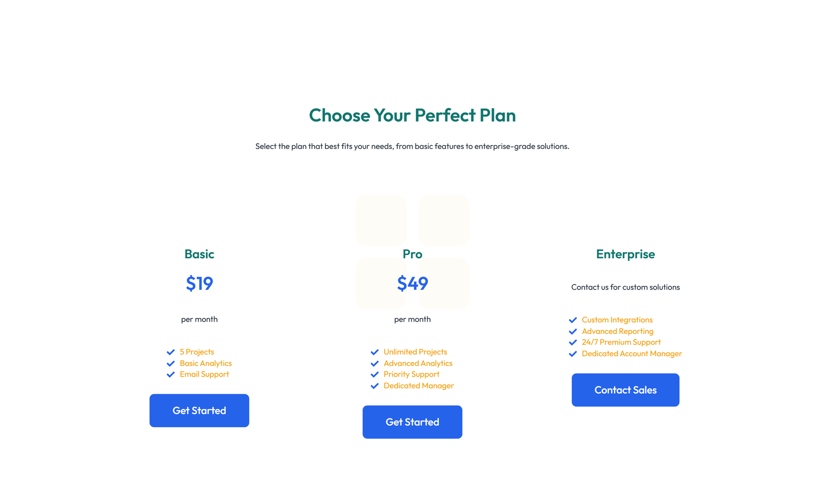Viewport: 825px width, 504px height.
Task: Click the $49 price label
Action: click(x=412, y=283)
